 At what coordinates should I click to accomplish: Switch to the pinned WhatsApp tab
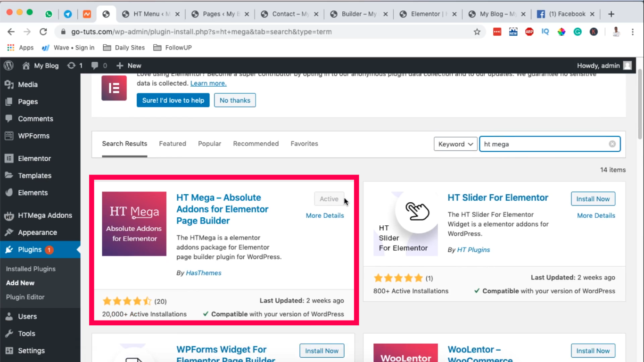pyautogui.click(x=49, y=14)
